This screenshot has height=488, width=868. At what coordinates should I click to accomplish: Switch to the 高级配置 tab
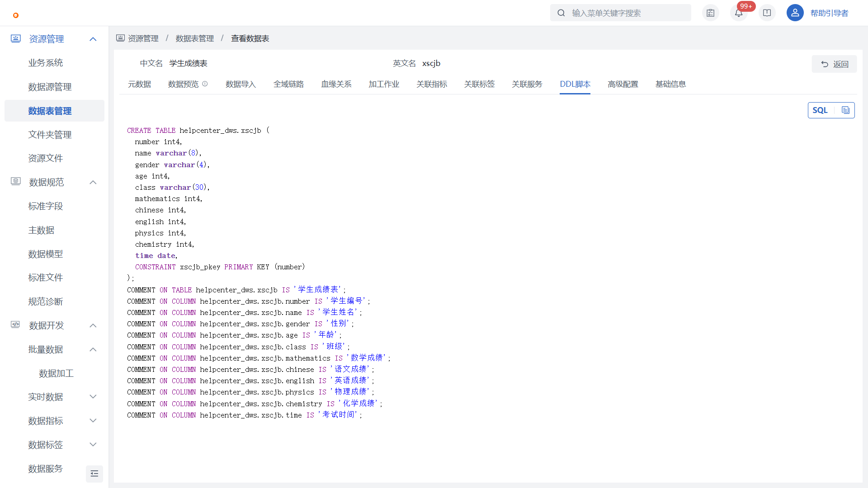tap(623, 84)
